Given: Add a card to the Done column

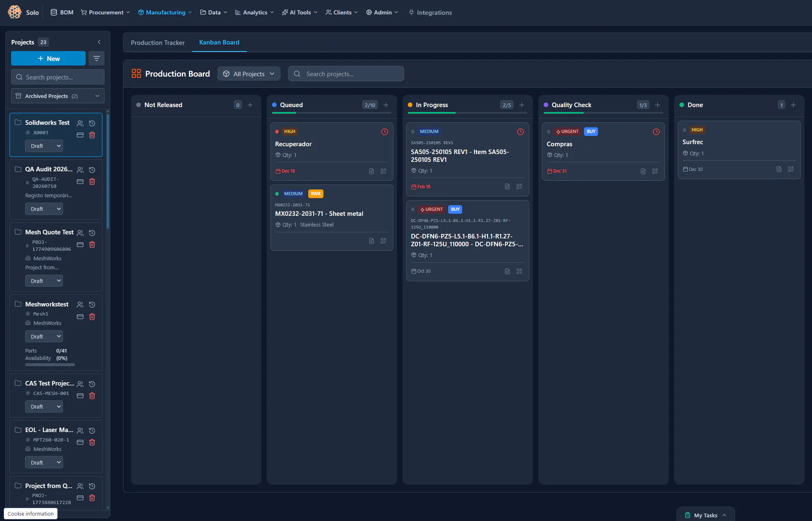Looking at the screenshot, I should 793,105.
